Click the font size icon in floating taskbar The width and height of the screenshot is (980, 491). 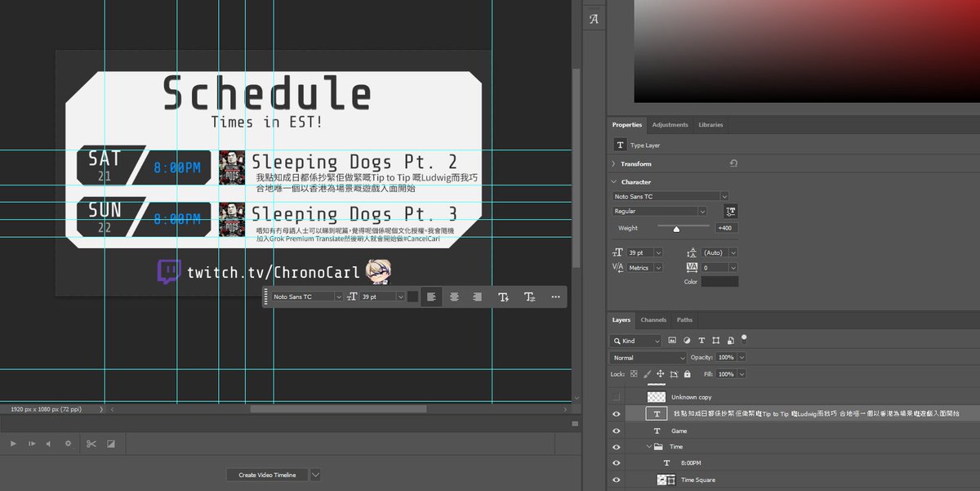click(353, 297)
